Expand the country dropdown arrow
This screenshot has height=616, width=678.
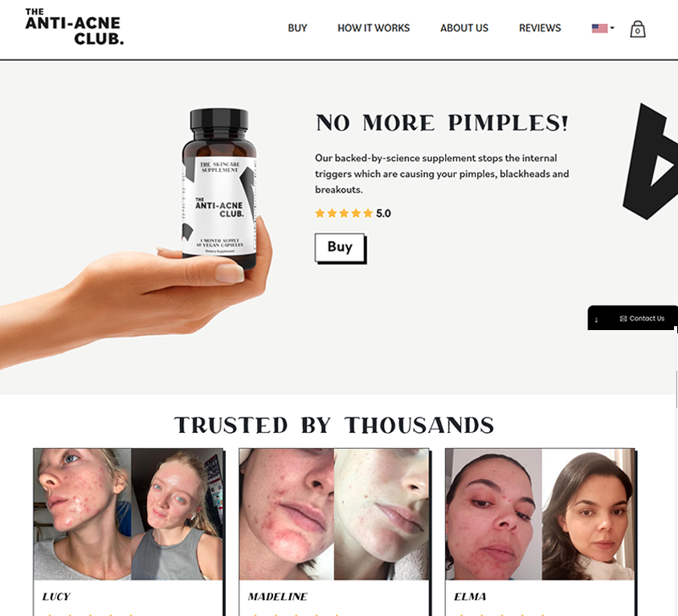click(x=612, y=27)
